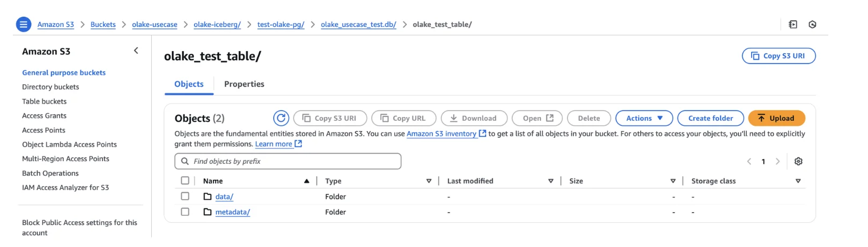The height and width of the screenshot is (247, 868).
Task: Click the refresh objects icon
Action: pos(281,118)
